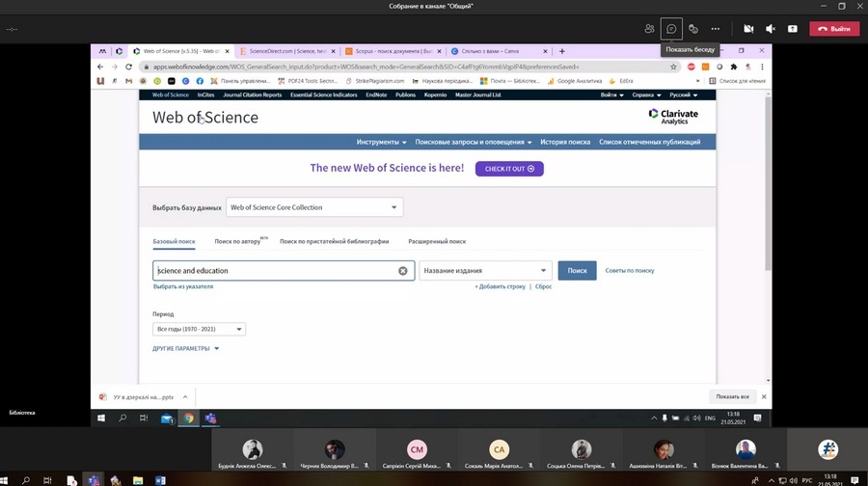
Task: Click the search field containing science and education
Action: point(284,271)
